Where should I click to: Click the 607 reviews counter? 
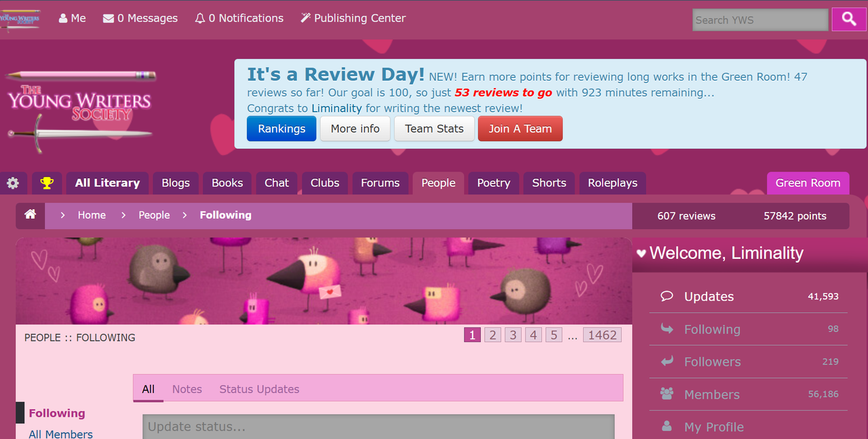tap(686, 216)
